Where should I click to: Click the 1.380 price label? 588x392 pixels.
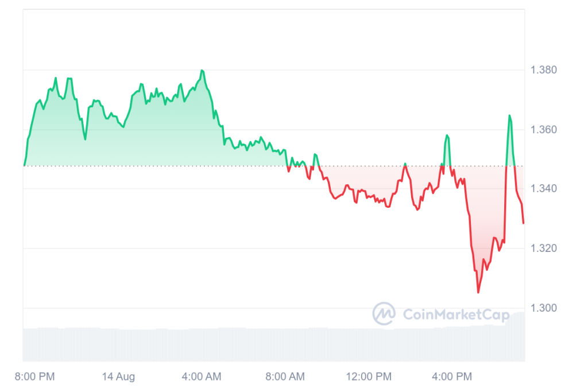coord(543,70)
